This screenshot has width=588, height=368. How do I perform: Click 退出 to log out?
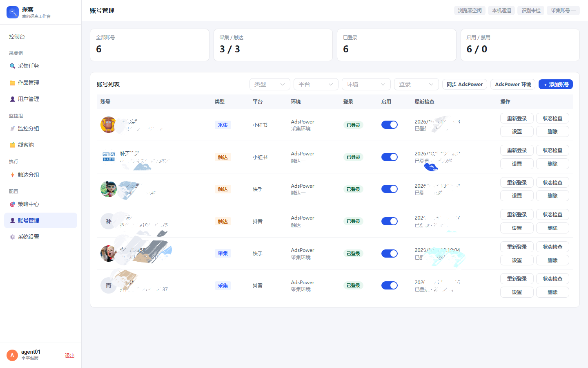tap(70, 356)
